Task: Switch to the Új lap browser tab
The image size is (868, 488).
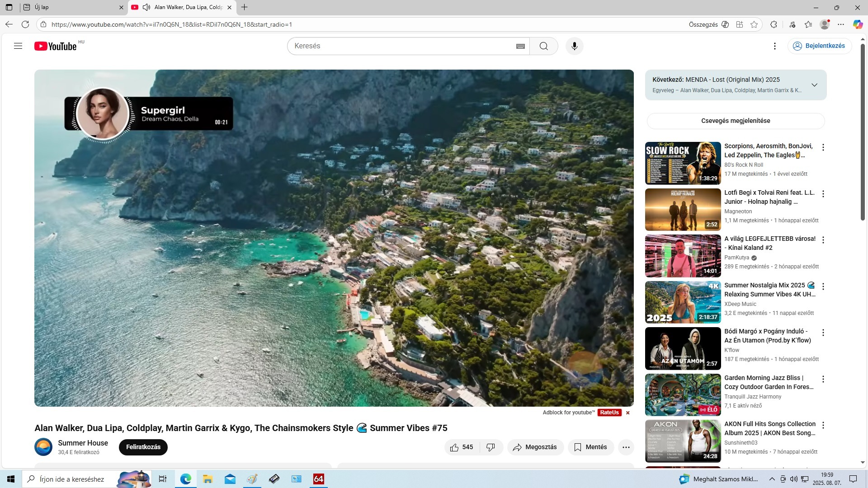Action: tap(68, 7)
